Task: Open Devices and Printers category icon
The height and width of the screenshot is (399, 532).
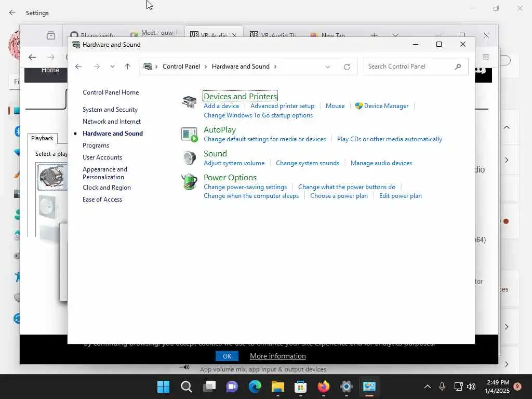Action: pos(189,101)
